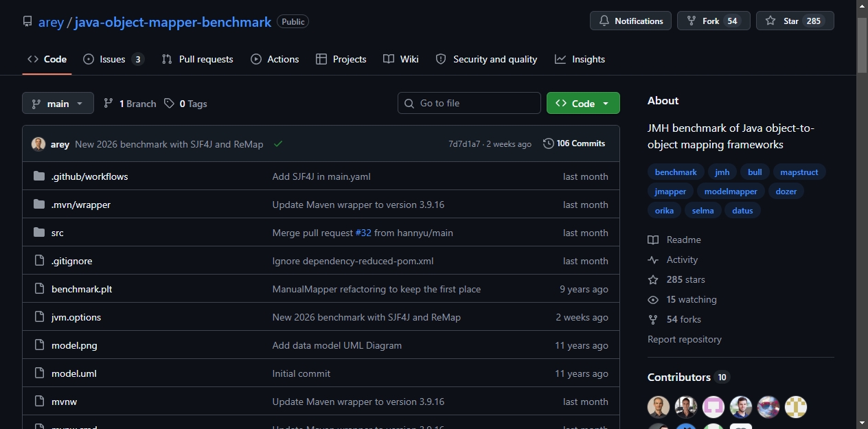Click the Notifications bell button
This screenshot has width=868, height=429.
coord(630,21)
